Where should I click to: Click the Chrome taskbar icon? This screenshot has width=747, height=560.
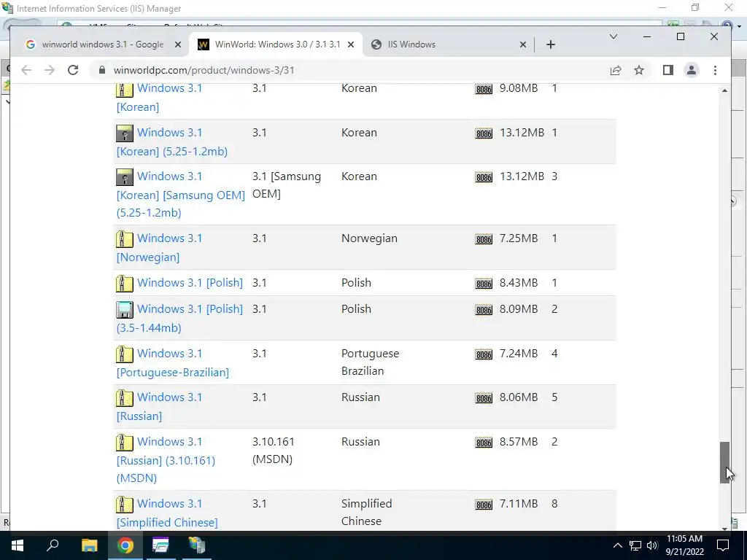pyautogui.click(x=125, y=545)
